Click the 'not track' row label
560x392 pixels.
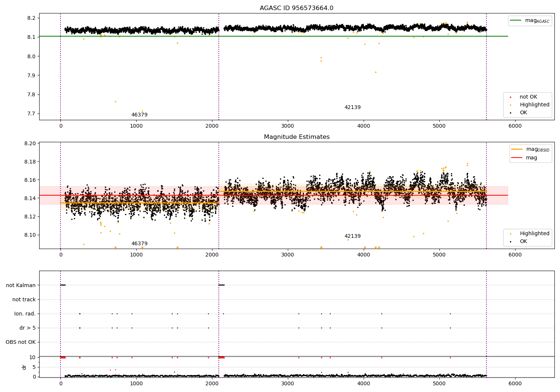click(x=24, y=300)
